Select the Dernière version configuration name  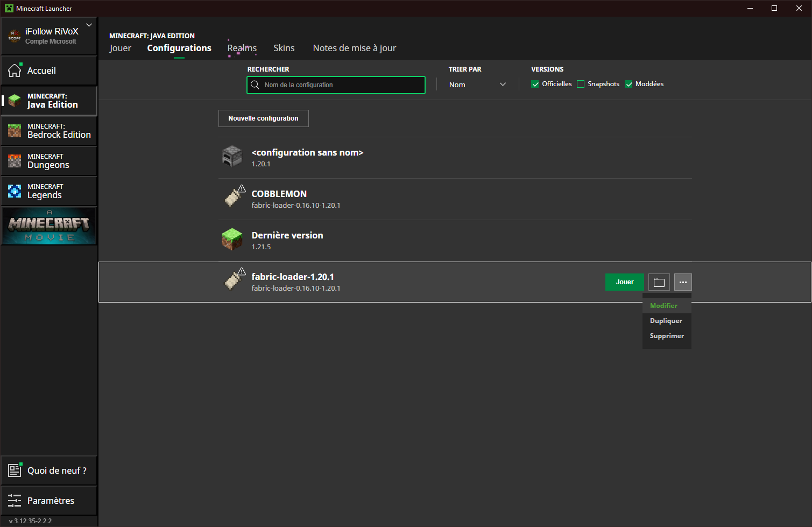point(287,235)
